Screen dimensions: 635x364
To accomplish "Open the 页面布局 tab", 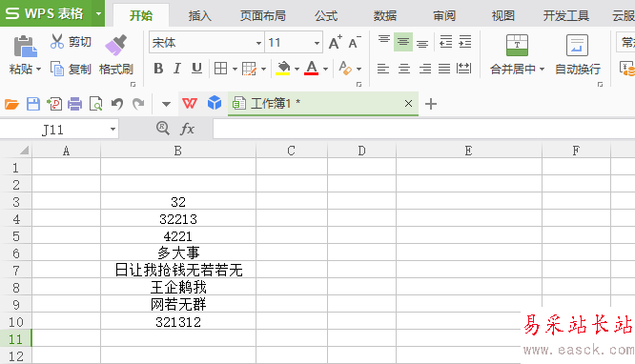I will 263,16.
